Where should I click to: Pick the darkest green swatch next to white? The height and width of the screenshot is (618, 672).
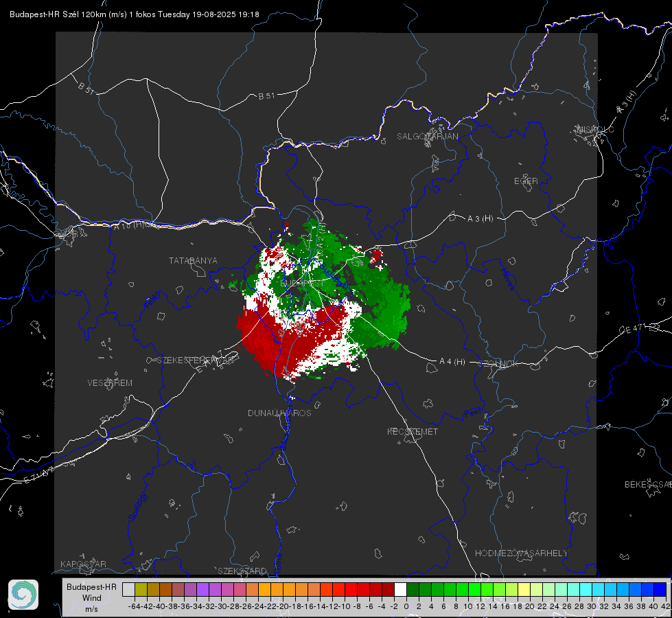pos(413,590)
